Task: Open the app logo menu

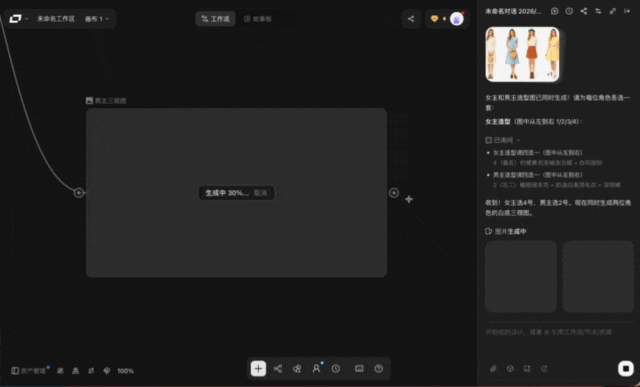Action: tap(18, 19)
